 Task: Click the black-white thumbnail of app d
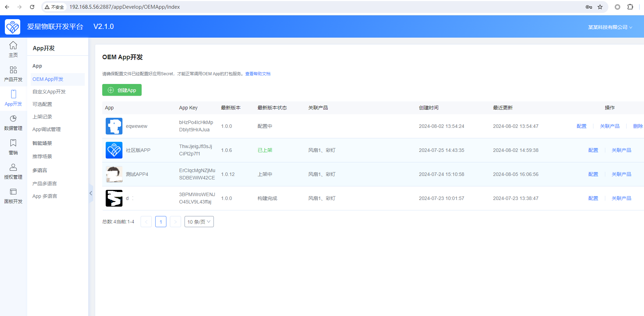click(114, 198)
